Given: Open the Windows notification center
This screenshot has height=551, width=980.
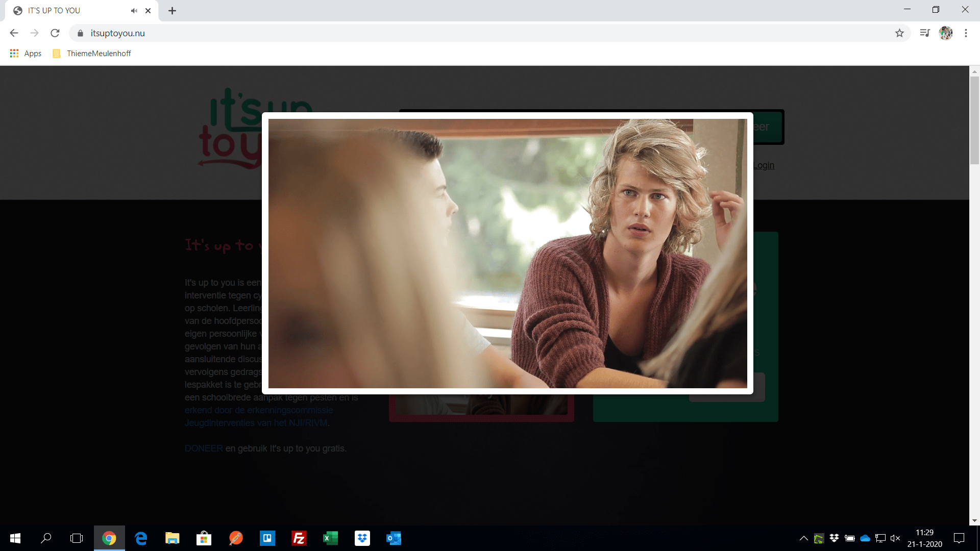Looking at the screenshot, I should pyautogui.click(x=959, y=538).
